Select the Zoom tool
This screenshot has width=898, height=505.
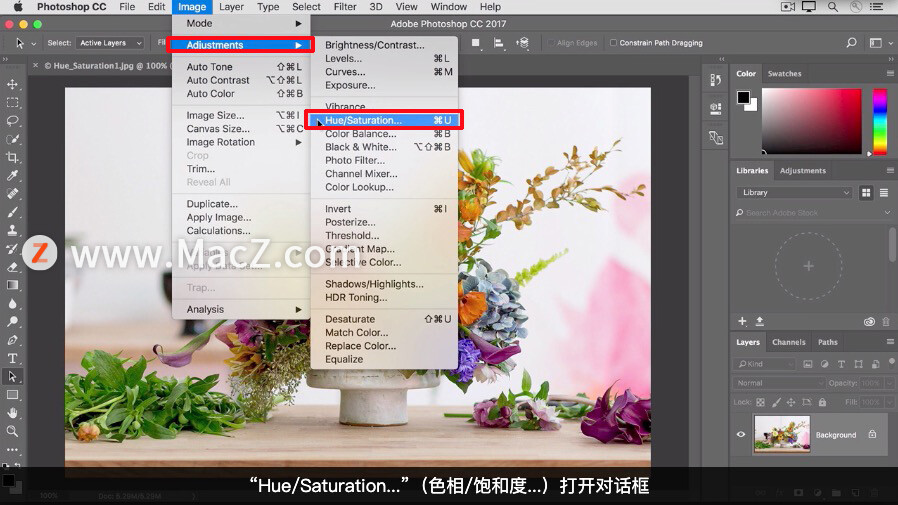pyautogui.click(x=13, y=431)
